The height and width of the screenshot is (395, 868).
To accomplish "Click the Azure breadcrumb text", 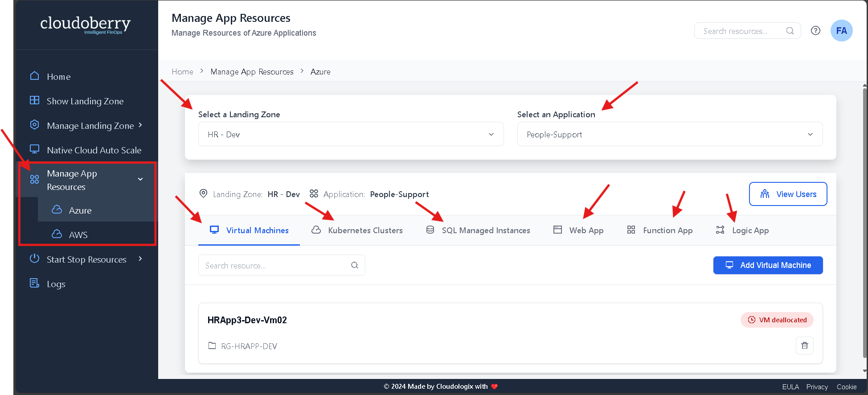I will pos(320,72).
